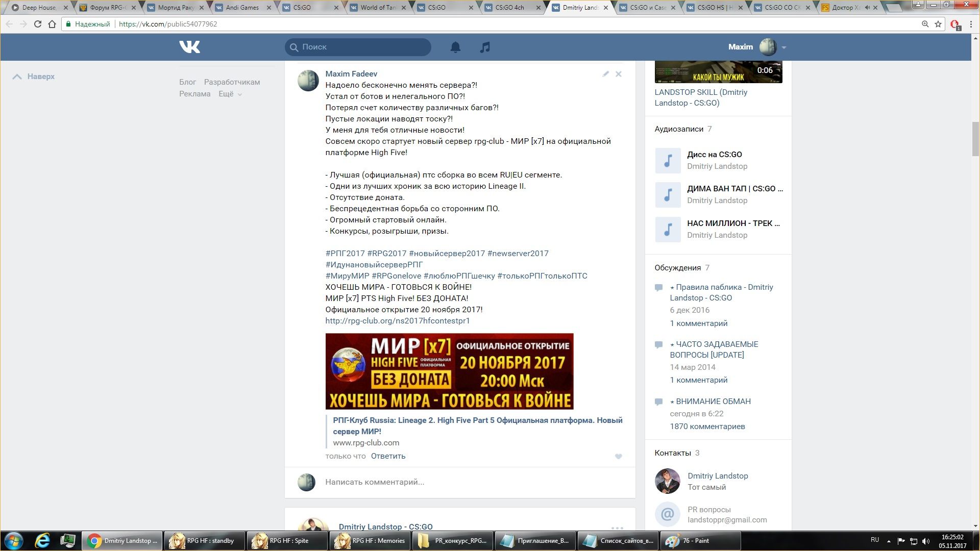Delete comment with the X icon
The width and height of the screenshot is (980, 551).
point(618,74)
